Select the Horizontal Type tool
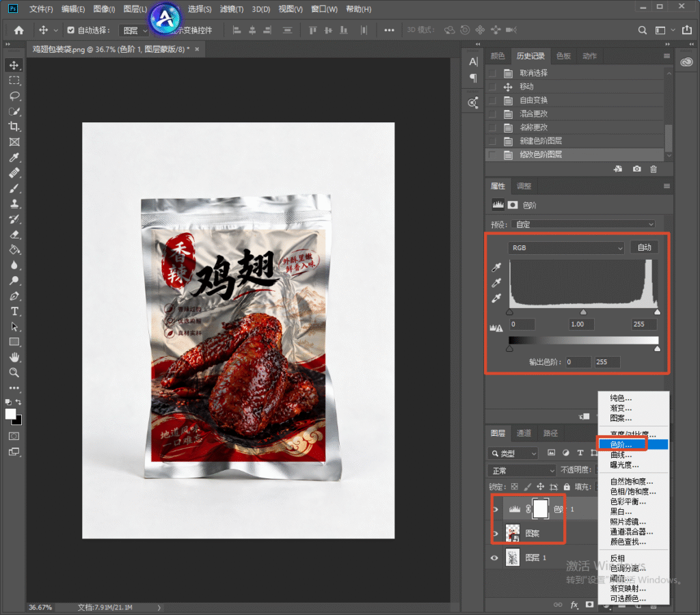 [14, 311]
